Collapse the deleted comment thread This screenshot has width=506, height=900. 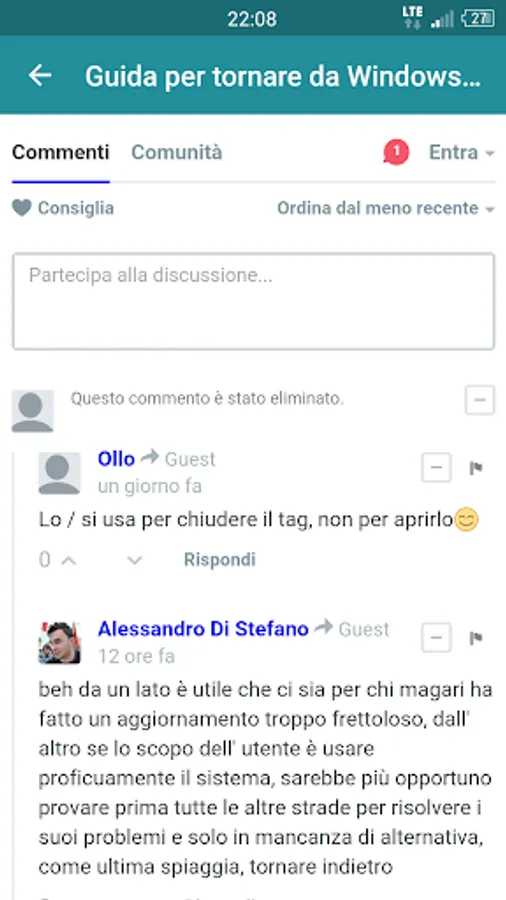pos(480,399)
